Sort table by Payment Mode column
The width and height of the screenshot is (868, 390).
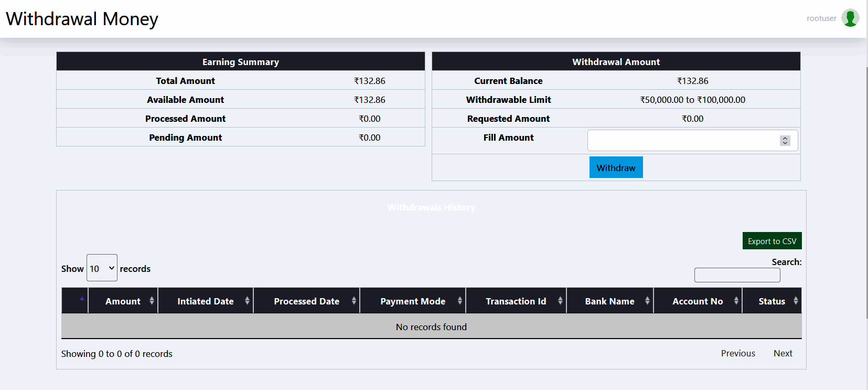413,301
